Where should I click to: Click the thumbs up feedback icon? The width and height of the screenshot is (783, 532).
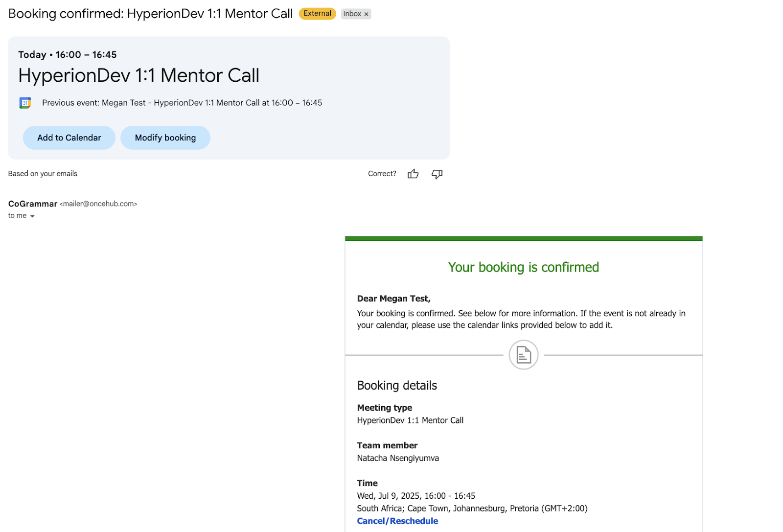click(413, 174)
